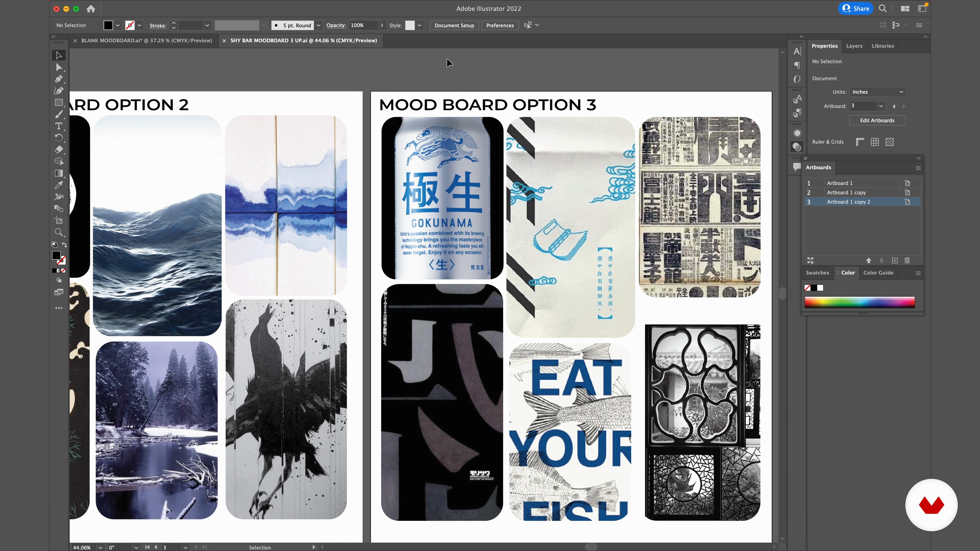The width and height of the screenshot is (980, 551).
Task: Select the Eyedropper tool
Action: tap(59, 185)
